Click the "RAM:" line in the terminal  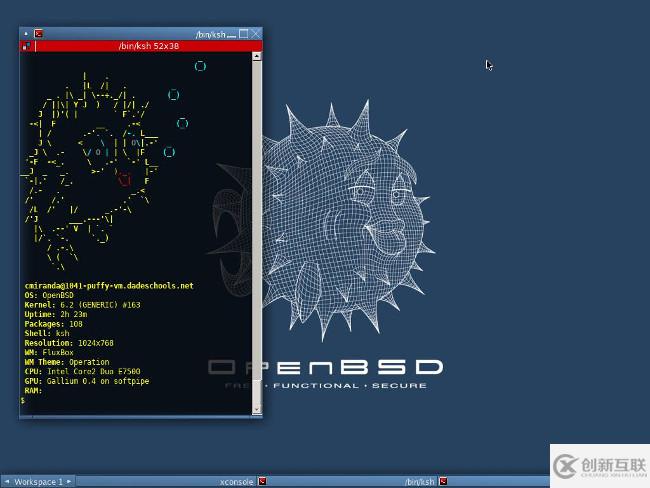point(33,391)
